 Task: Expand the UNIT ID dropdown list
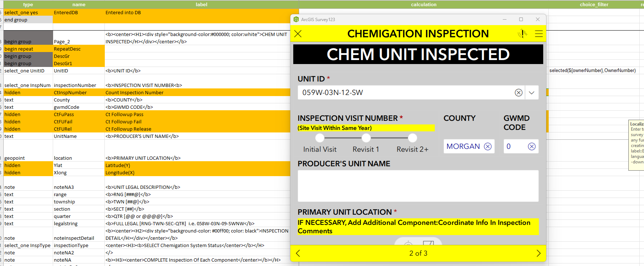point(532,93)
